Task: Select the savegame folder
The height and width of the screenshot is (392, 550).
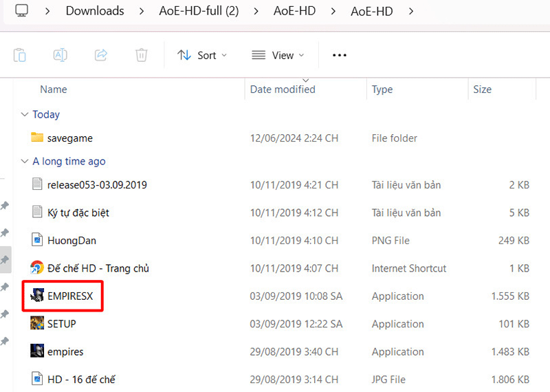Action: pyautogui.click(x=69, y=138)
